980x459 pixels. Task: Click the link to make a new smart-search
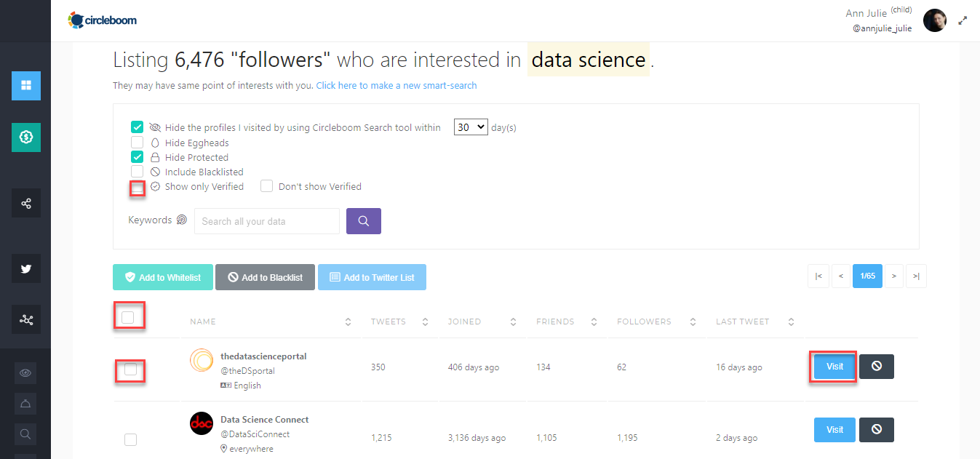click(397, 86)
